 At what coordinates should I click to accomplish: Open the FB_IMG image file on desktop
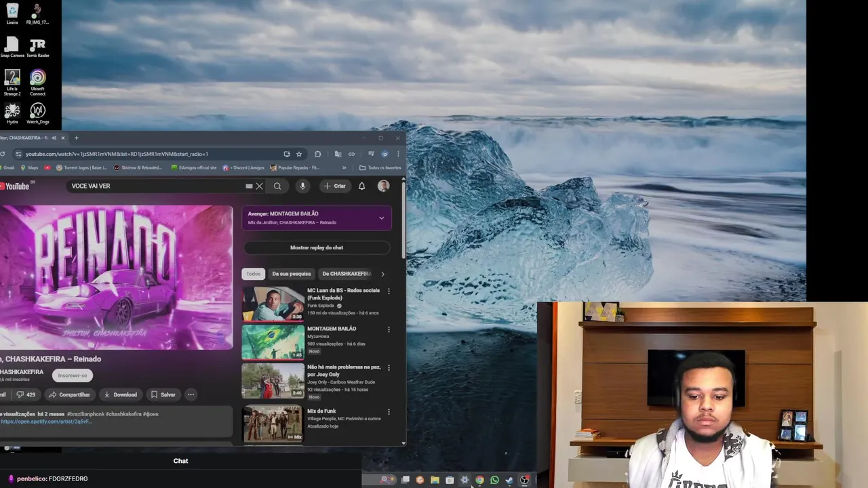(38, 14)
